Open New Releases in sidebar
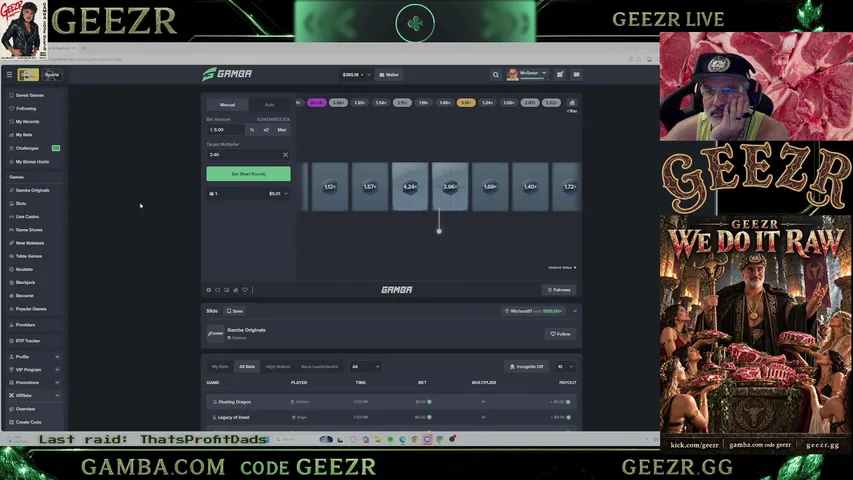 (29, 243)
